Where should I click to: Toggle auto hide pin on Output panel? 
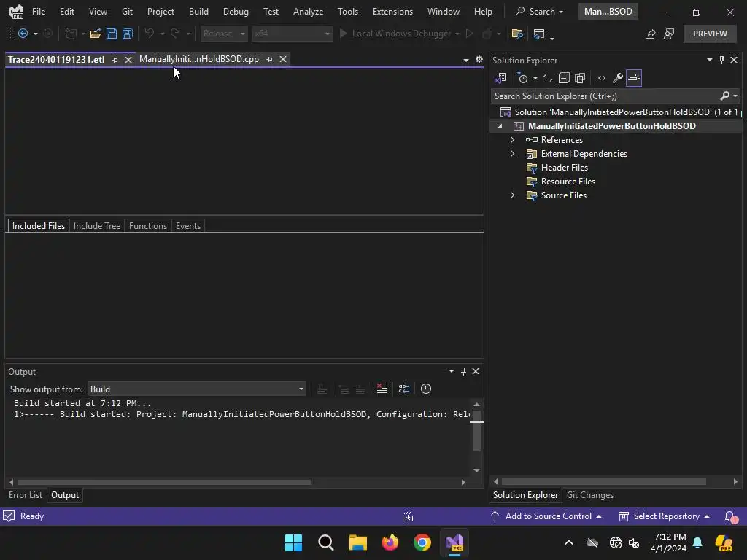pos(463,371)
